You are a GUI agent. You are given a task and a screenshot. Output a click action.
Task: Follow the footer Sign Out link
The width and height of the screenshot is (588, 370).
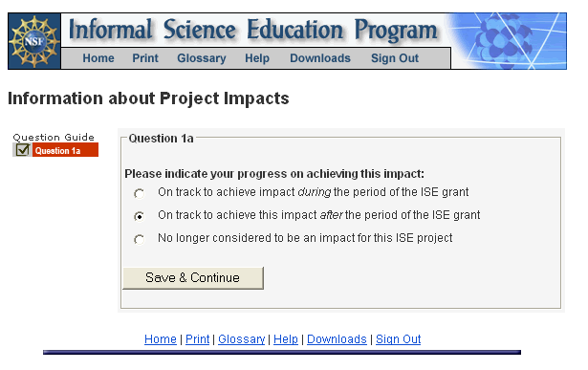click(x=399, y=338)
